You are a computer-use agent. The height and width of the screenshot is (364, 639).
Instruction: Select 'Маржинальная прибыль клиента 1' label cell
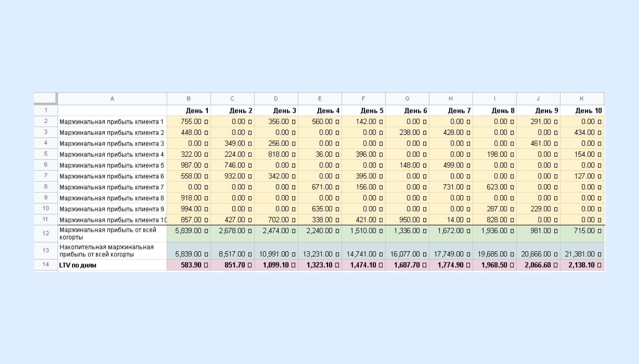tap(112, 121)
